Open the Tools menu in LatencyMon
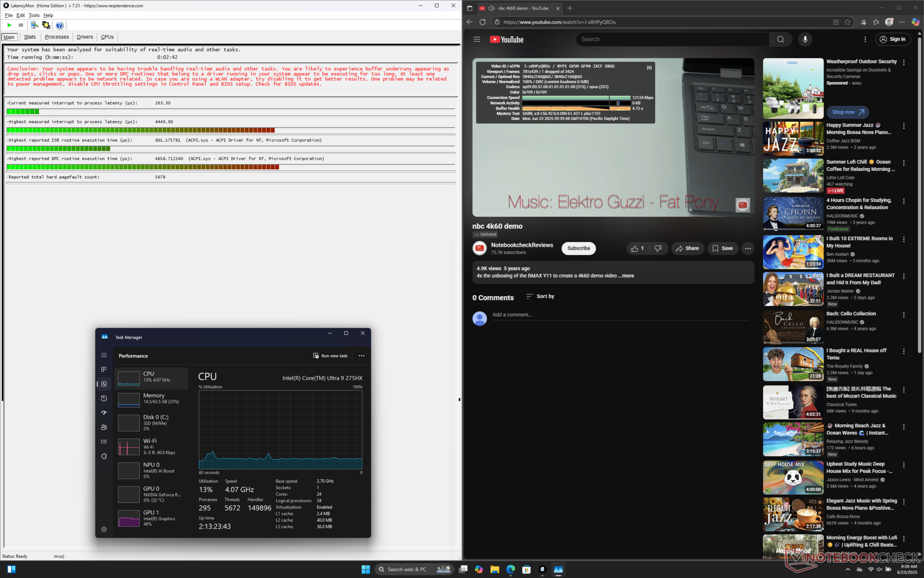The height and width of the screenshot is (578, 924). [x=34, y=15]
